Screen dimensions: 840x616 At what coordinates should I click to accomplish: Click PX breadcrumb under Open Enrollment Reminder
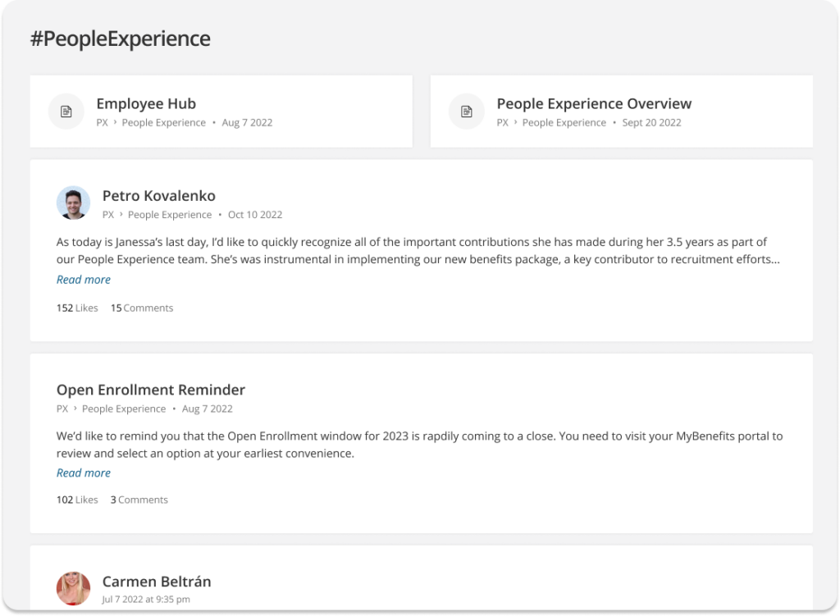tap(62, 408)
